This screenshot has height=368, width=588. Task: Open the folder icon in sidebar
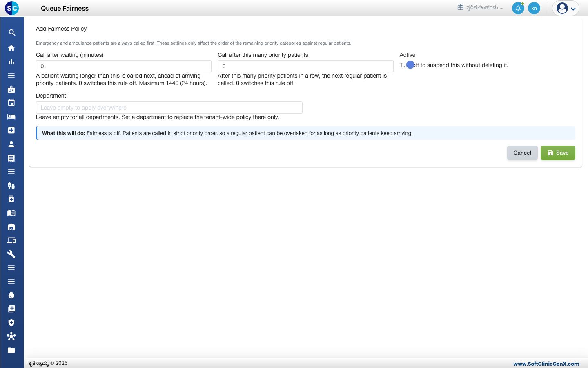click(x=11, y=350)
